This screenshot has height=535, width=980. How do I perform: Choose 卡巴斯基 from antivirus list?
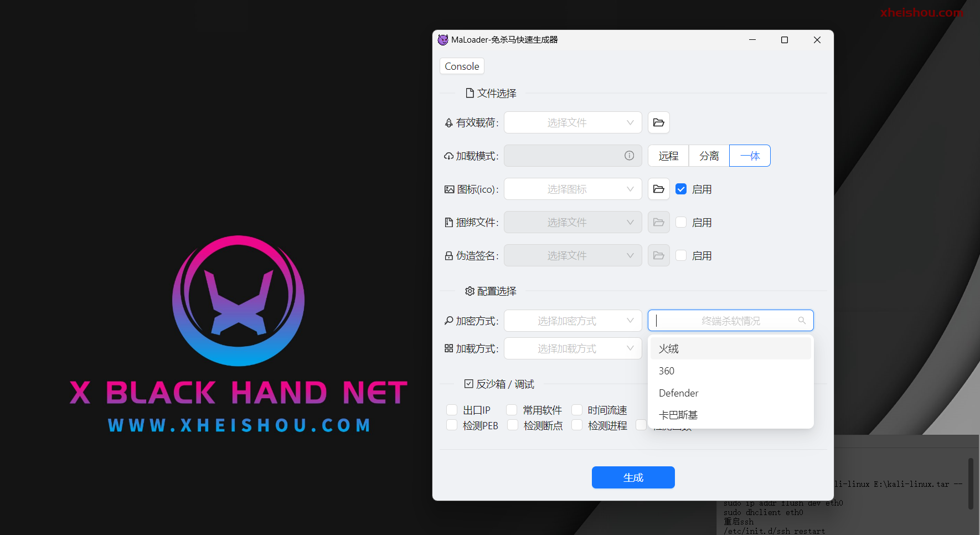[x=731, y=415]
